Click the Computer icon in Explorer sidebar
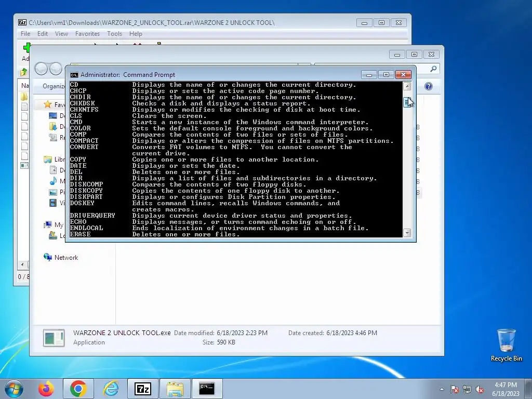This screenshot has height=399, width=532. 48,224
